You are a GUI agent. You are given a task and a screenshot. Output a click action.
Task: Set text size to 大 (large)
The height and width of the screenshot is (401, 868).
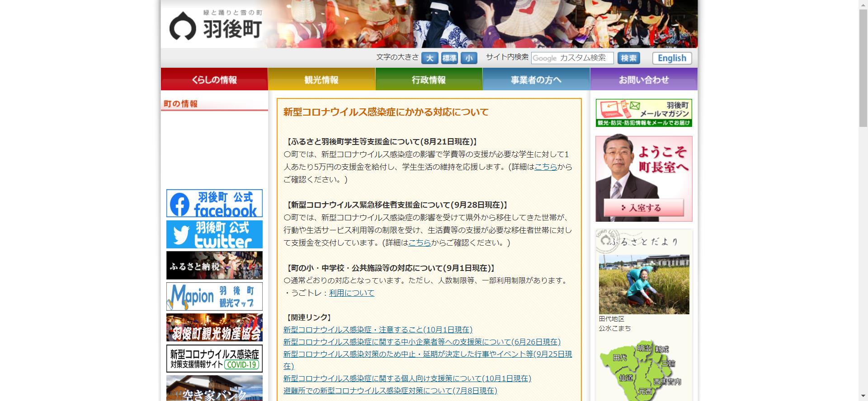click(x=429, y=58)
